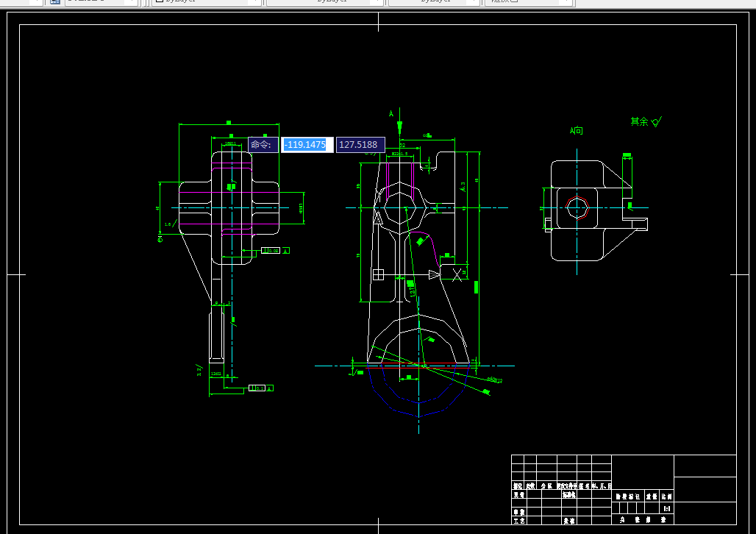Select the 分区 title block cell
The width and height of the screenshot is (756, 534).
pos(546,486)
